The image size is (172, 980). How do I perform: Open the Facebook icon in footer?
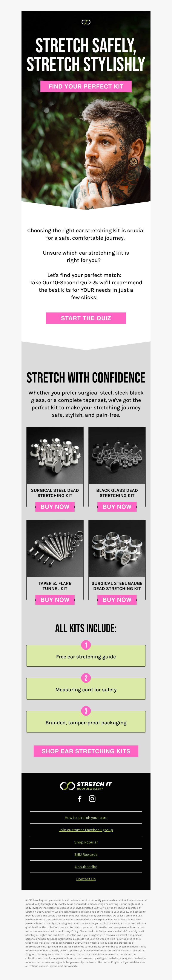click(80, 798)
